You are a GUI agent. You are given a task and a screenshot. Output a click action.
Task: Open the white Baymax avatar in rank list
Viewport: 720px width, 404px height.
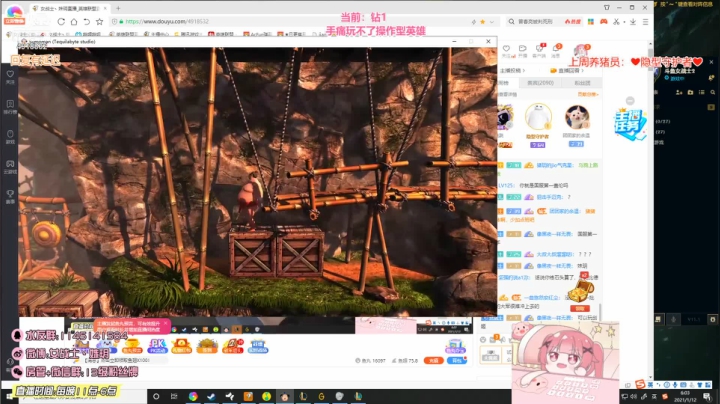click(538, 117)
